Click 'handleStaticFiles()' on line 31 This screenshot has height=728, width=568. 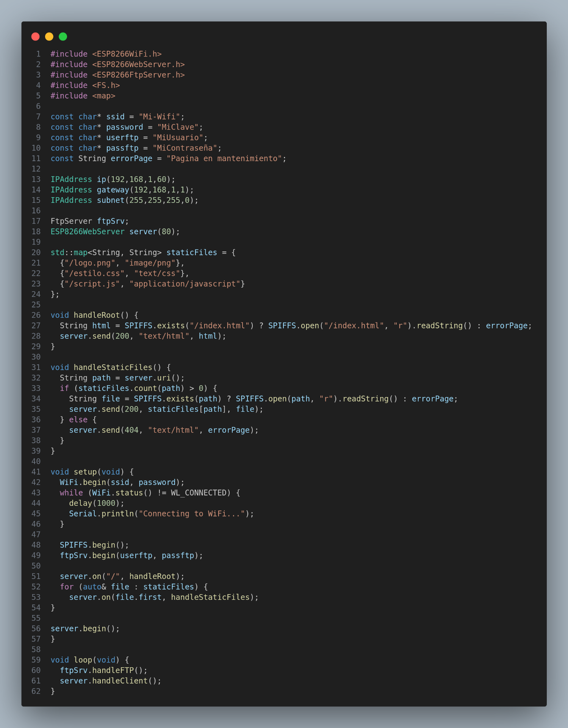click(118, 367)
